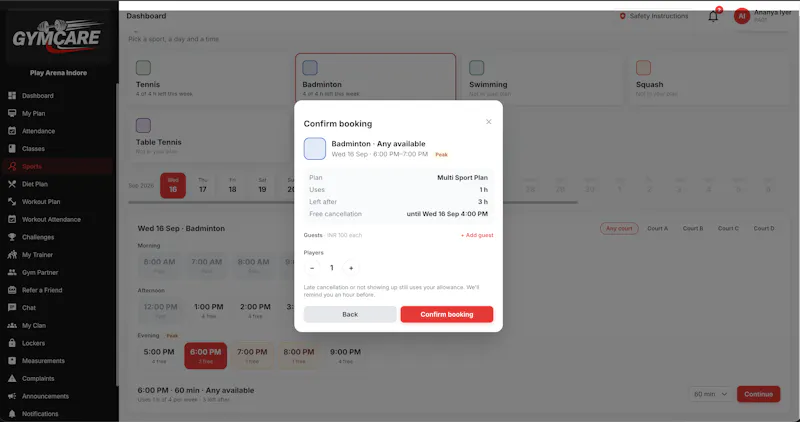Screen dimensions: 800x422
Task: Click the Confirm booking button
Action: point(447,314)
